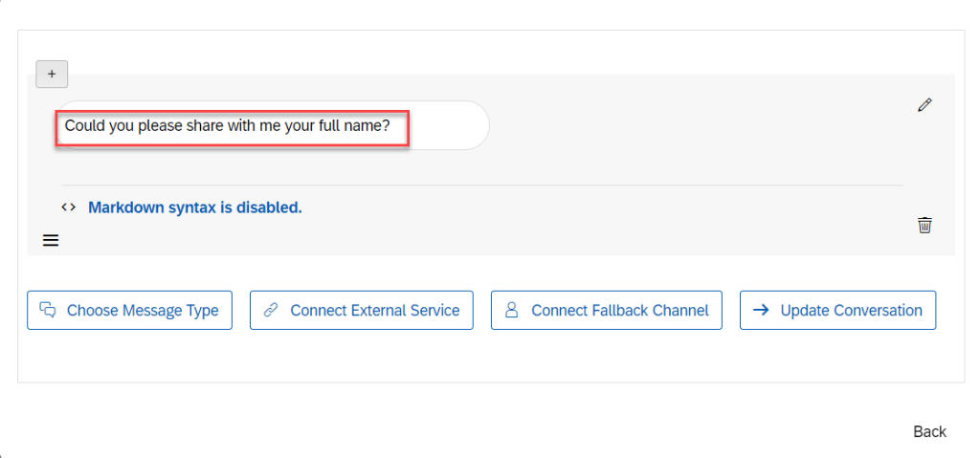
Task: Click right after 'full name?' in the message
Action: click(407, 125)
